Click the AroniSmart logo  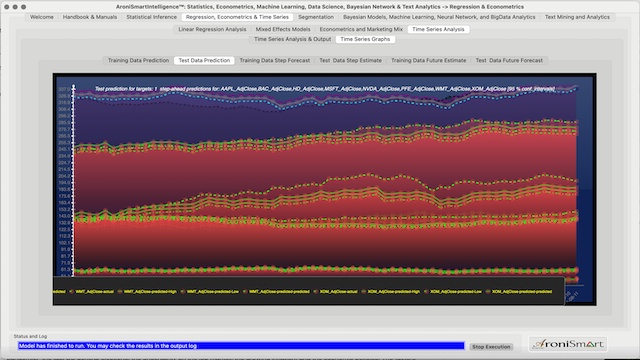click(568, 344)
